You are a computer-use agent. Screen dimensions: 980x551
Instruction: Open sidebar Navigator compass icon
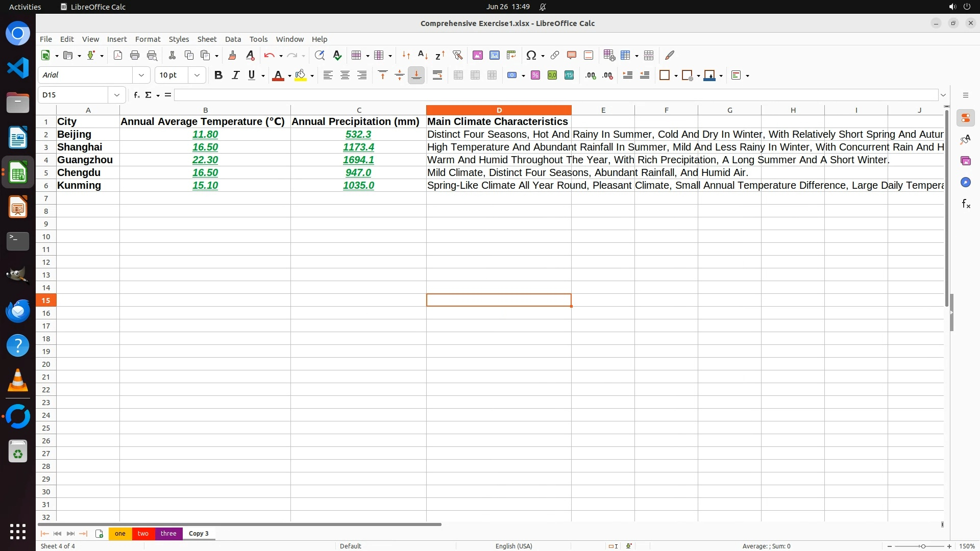click(965, 182)
